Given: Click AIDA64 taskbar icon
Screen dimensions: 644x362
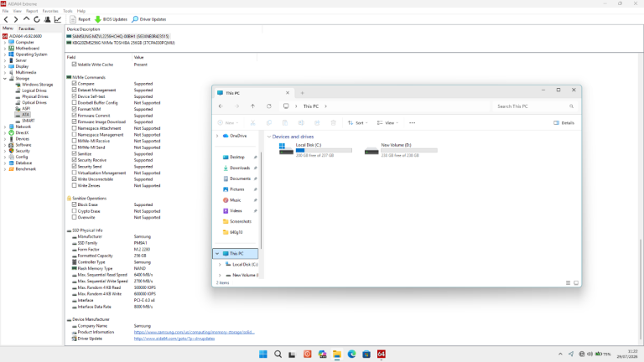Looking at the screenshot, I should pos(382,354).
